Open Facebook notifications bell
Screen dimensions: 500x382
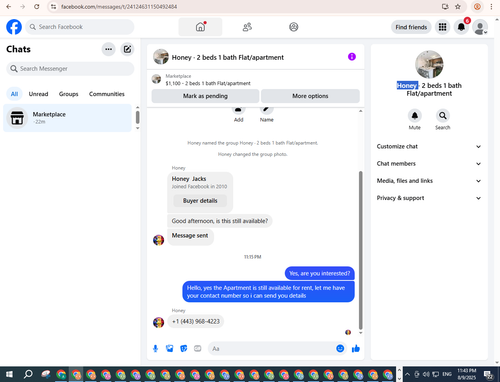point(461,27)
